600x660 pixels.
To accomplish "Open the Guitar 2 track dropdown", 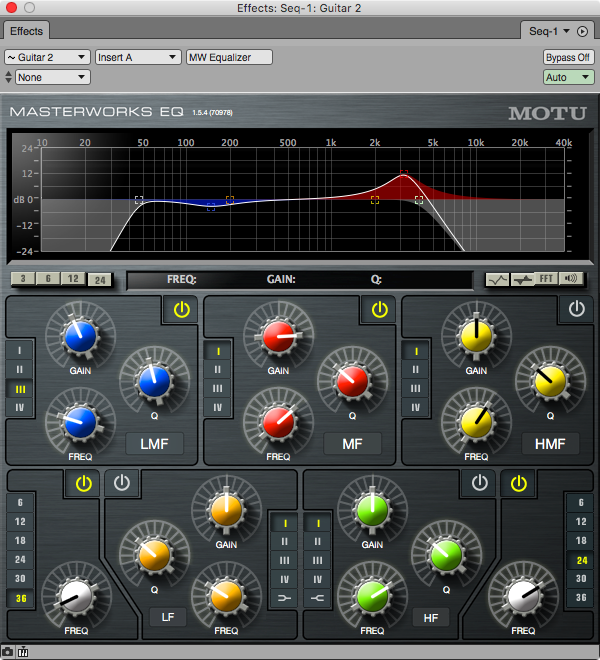I will 47,57.
